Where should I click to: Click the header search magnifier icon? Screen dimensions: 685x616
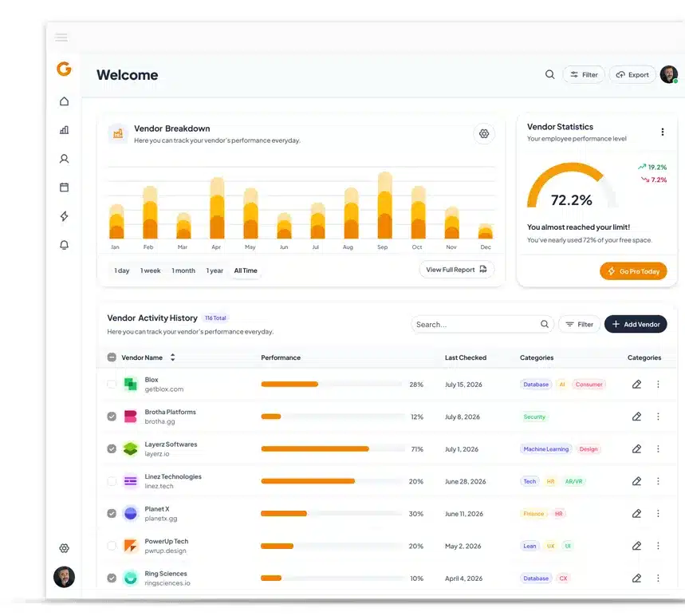click(550, 74)
